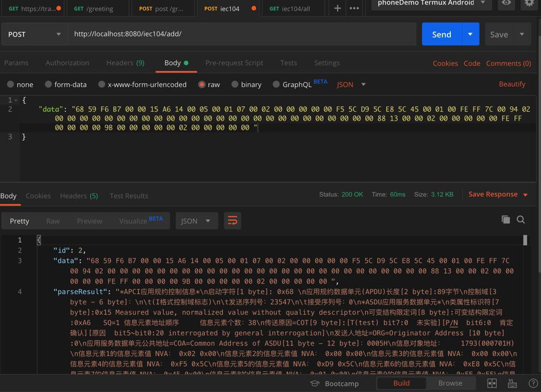Select the GraphQL body type radio
Viewport: 541px width, 392px height.
tap(276, 84)
